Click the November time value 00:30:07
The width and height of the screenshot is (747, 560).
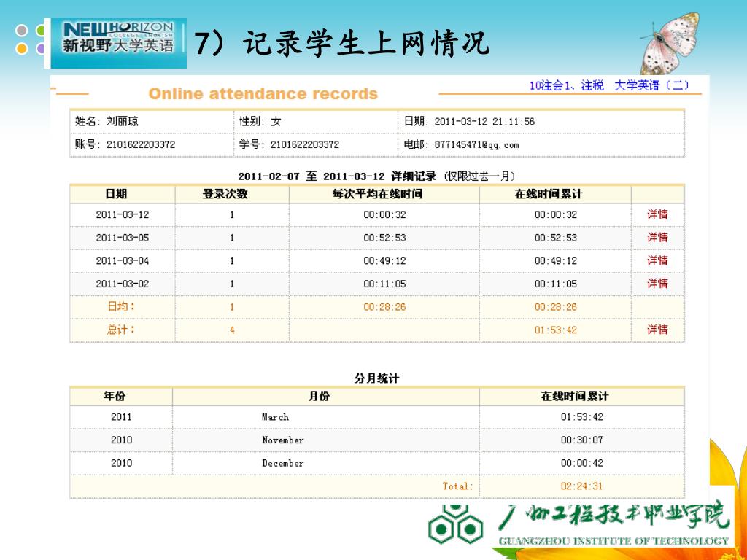click(x=581, y=440)
